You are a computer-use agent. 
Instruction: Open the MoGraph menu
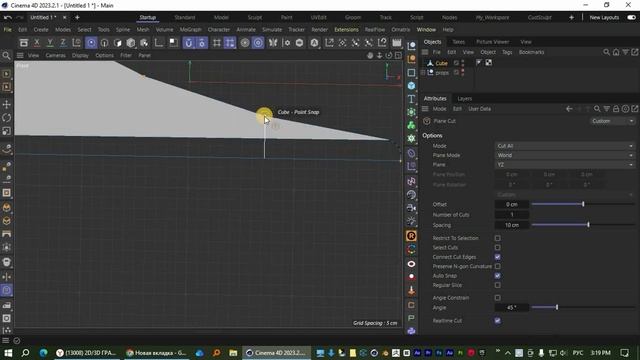(191, 29)
